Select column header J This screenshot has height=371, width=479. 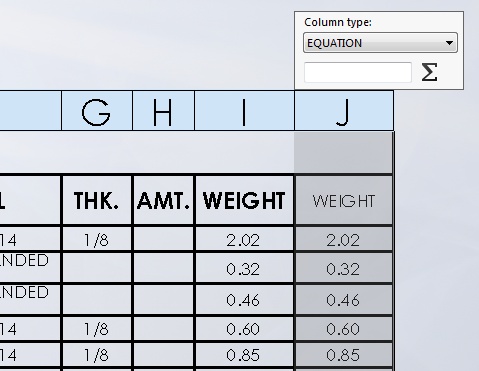(344, 111)
